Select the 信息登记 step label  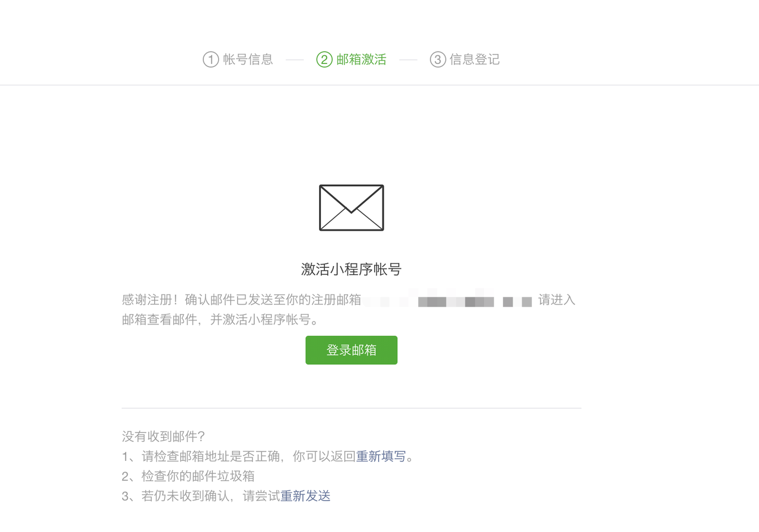pos(474,59)
